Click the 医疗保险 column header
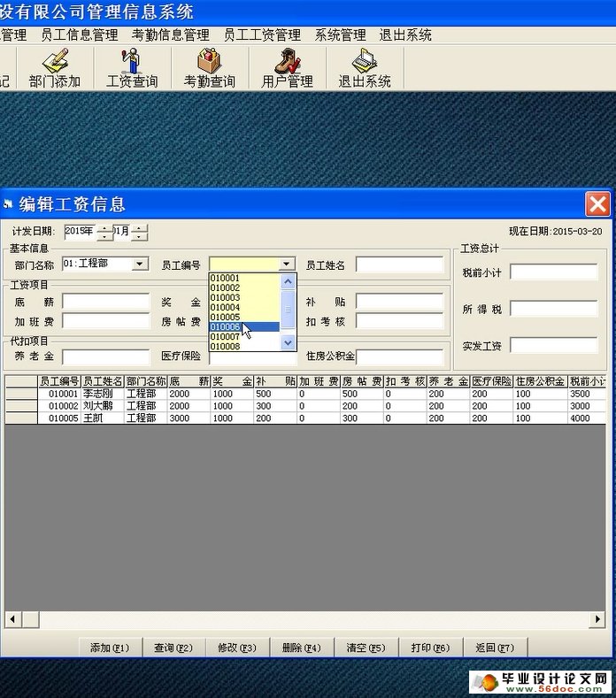This screenshot has width=616, height=698. [492, 381]
